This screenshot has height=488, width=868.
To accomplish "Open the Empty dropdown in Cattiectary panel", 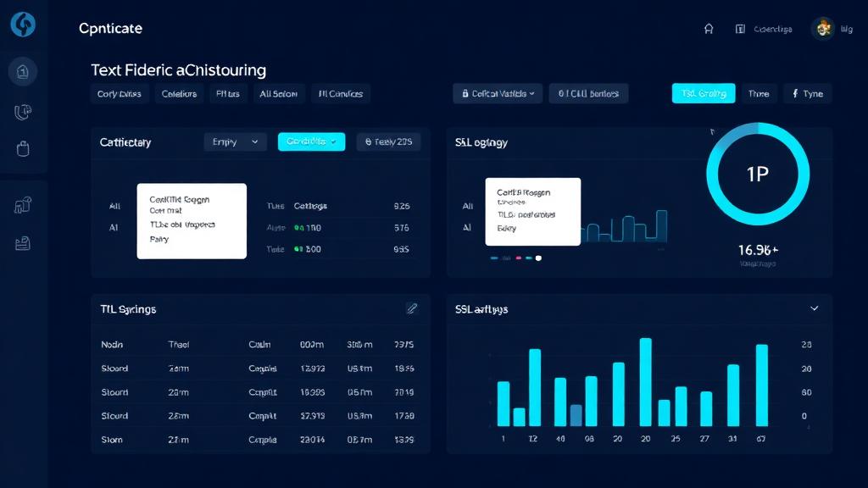I will (x=235, y=141).
